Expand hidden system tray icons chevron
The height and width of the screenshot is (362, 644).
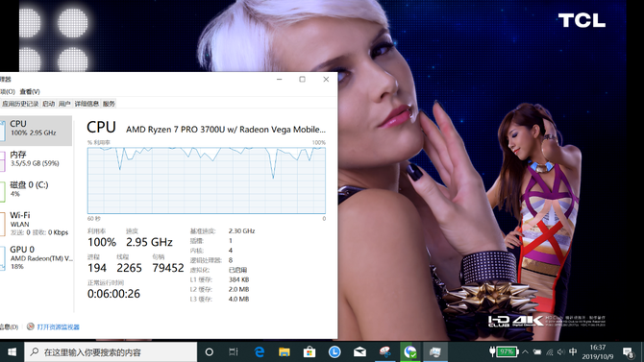[x=525, y=351]
